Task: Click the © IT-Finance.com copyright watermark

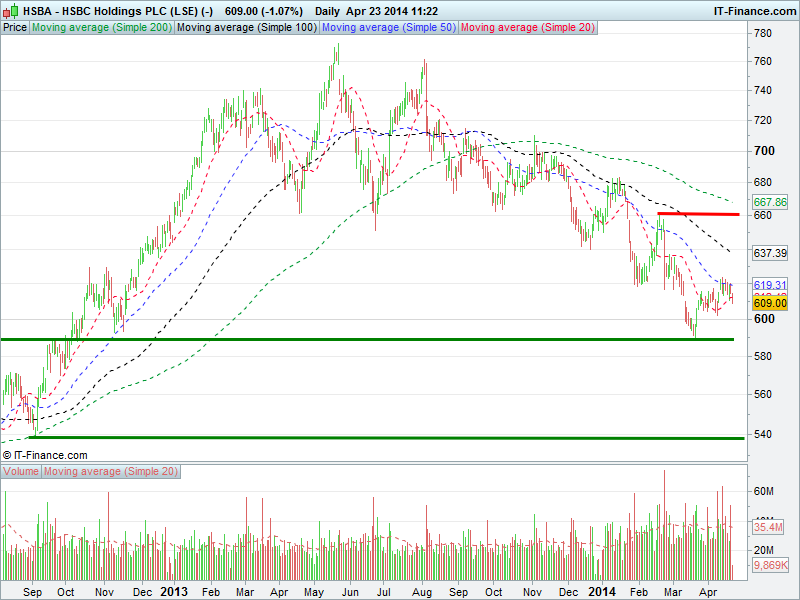Action: pos(45,455)
